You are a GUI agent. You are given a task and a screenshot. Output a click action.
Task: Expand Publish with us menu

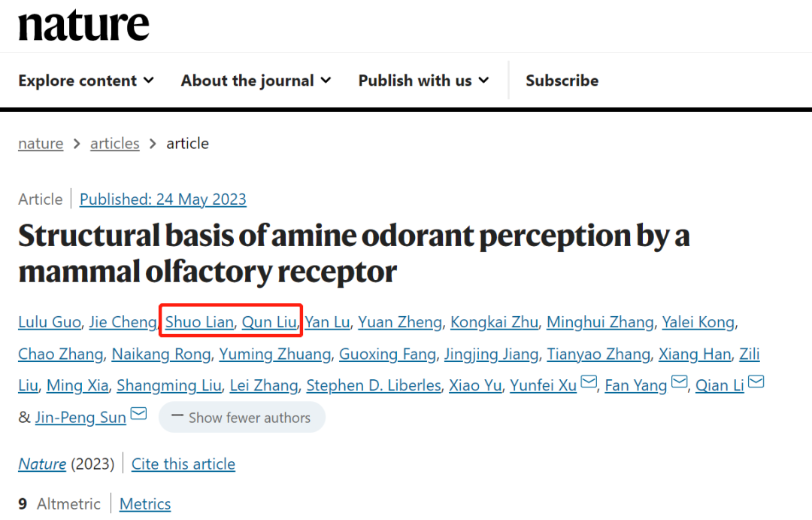[x=423, y=81]
